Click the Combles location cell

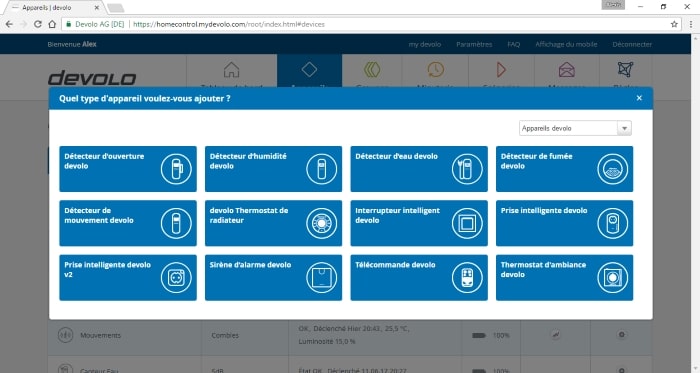(225, 335)
